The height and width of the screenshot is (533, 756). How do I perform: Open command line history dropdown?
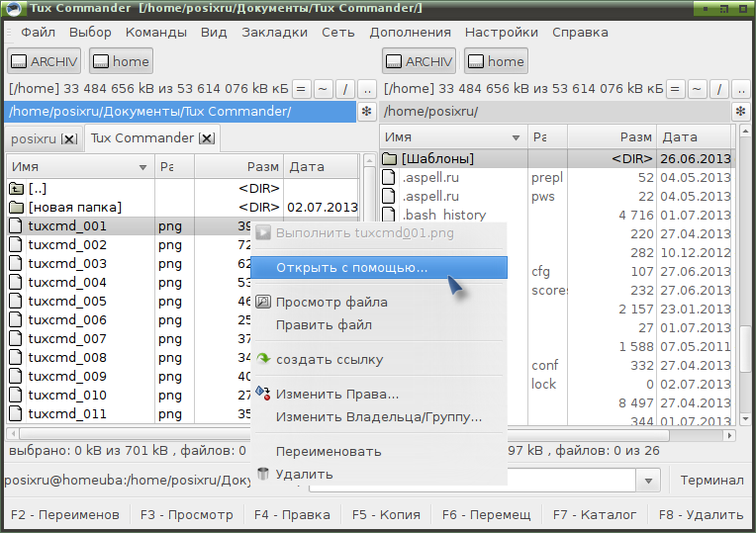click(648, 481)
